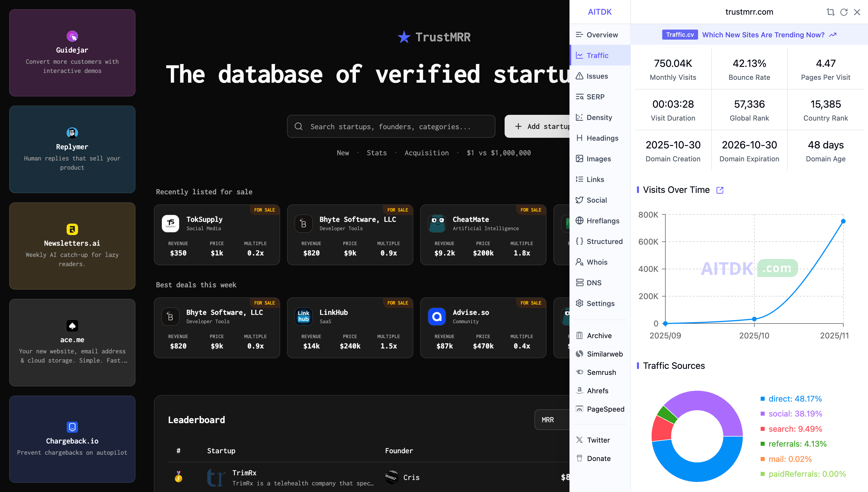This screenshot has width=868, height=492.
Task: Open the SERP section in sidebar
Action: coord(595,97)
